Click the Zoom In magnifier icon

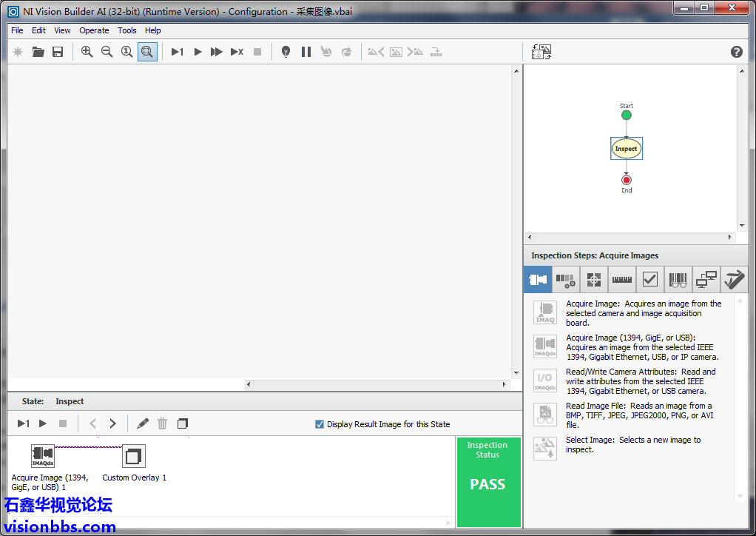(x=87, y=52)
